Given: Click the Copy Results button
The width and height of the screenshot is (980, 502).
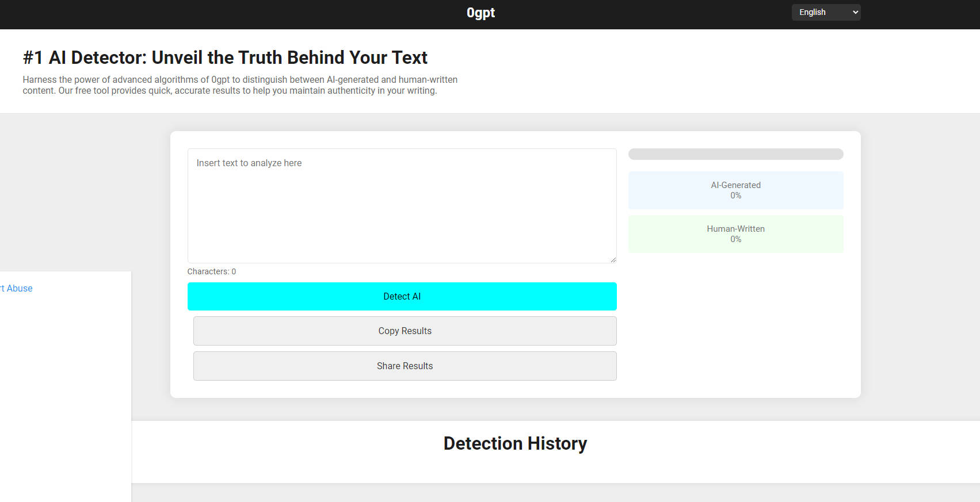Looking at the screenshot, I should (405, 331).
